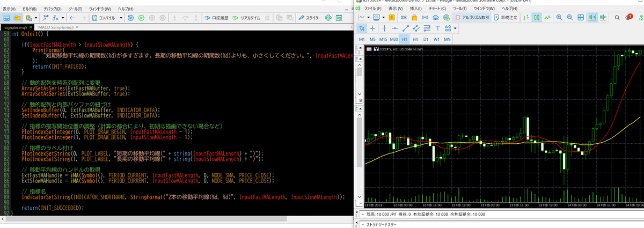The width and height of the screenshot is (644, 228).
Task: Toggle chart auto-scroll to latest bar
Action: pyautogui.click(x=592, y=18)
